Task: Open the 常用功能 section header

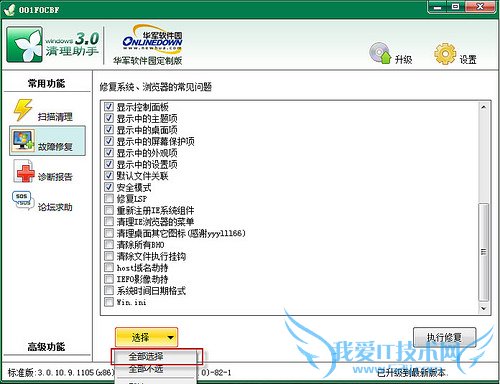Action: 46,83
